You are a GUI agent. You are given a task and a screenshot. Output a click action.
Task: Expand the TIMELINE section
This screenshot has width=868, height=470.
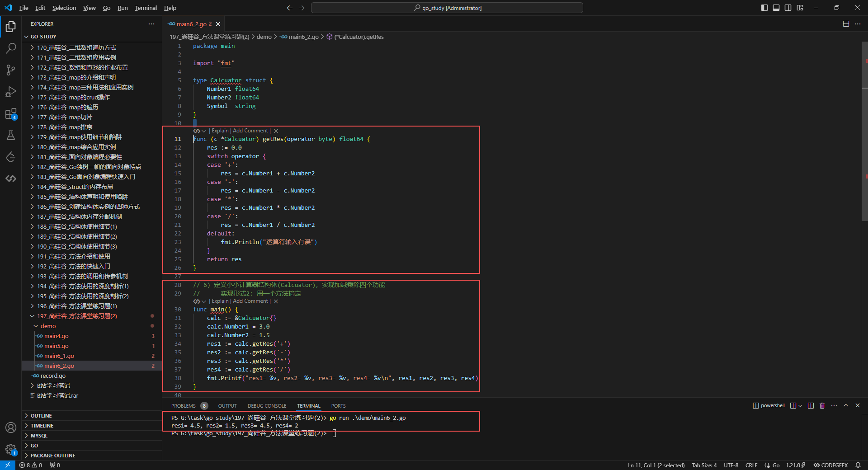(x=42, y=426)
